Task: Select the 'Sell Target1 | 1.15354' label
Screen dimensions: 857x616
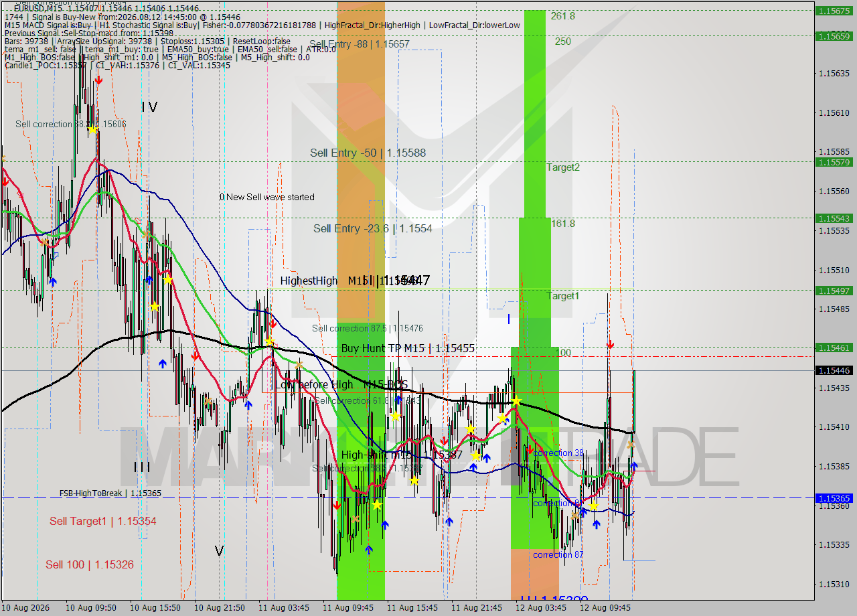Action: point(103,521)
